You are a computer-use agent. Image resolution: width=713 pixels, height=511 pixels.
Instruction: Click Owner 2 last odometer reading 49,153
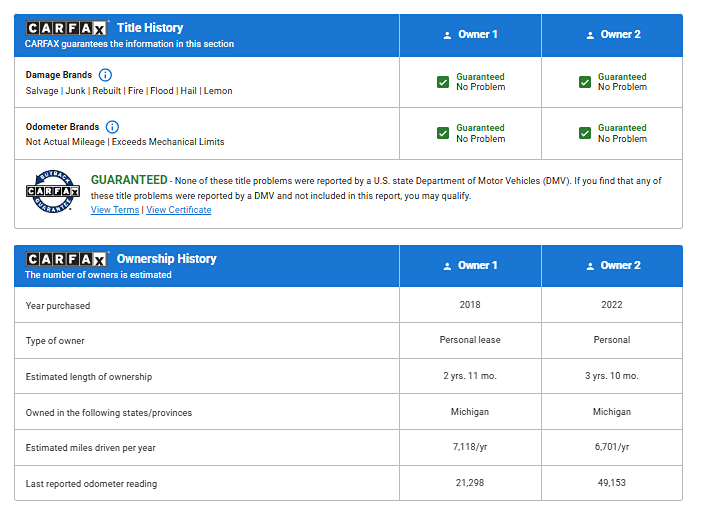(x=612, y=484)
